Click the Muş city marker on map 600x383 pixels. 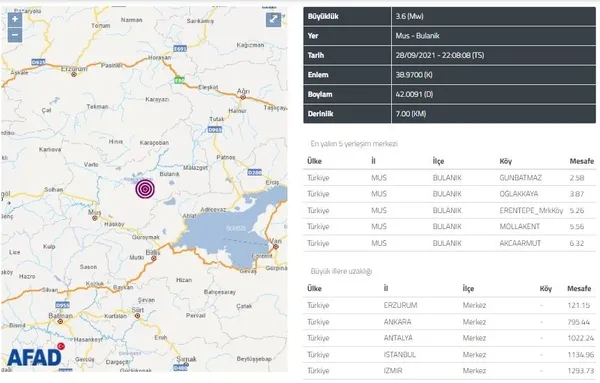[x=95, y=218]
